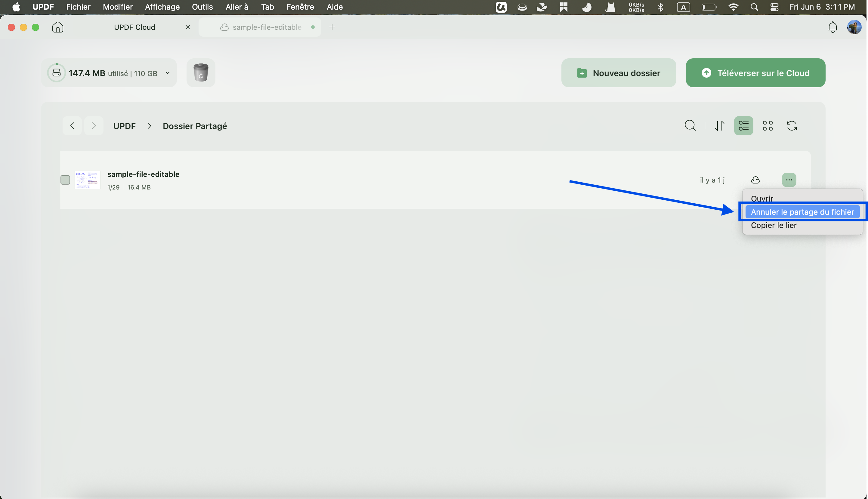Expand the storage usage dropdown
This screenshot has width=868, height=499.
[x=167, y=73]
